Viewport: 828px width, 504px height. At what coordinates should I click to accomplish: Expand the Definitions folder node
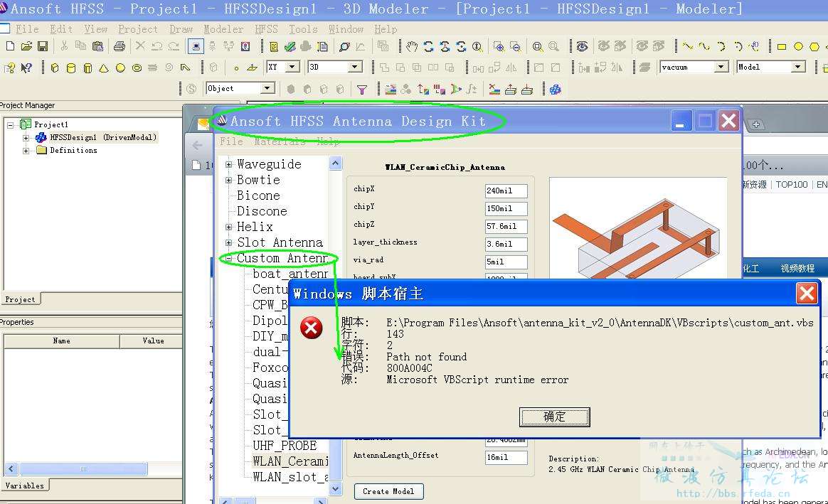[26, 151]
